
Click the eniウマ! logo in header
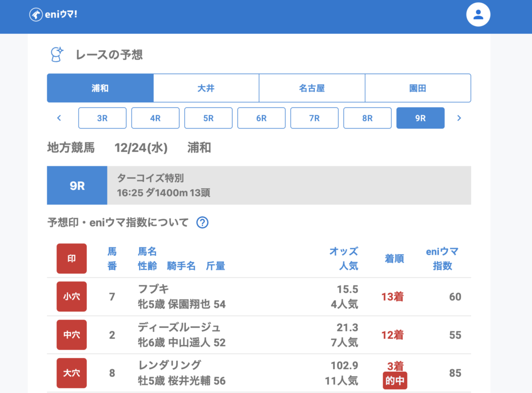(x=53, y=15)
